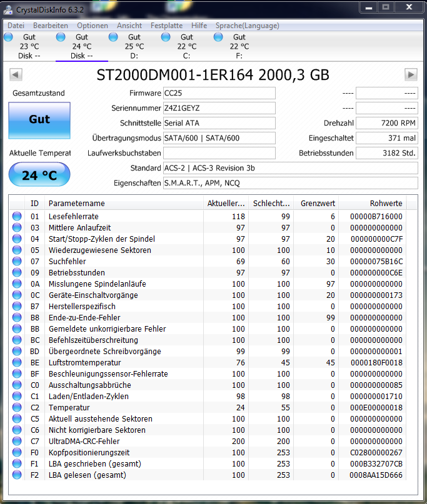Select the 24 °C disk status orb

click(x=61, y=37)
